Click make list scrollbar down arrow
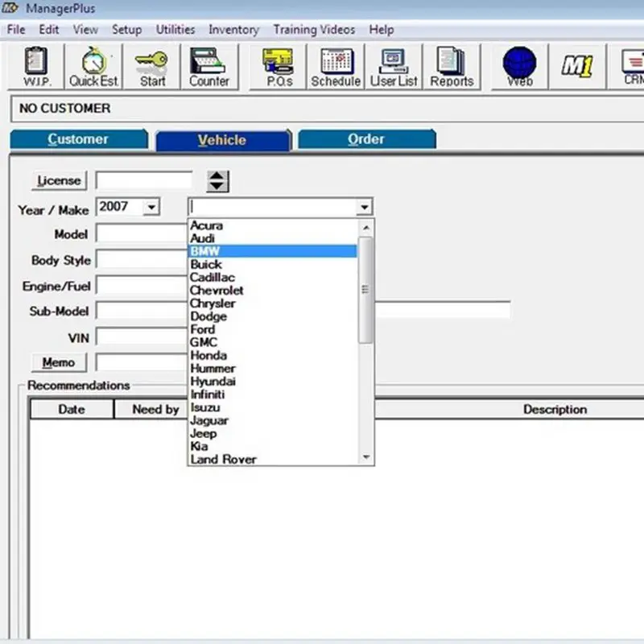The width and height of the screenshot is (644, 644). pos(366,457)
